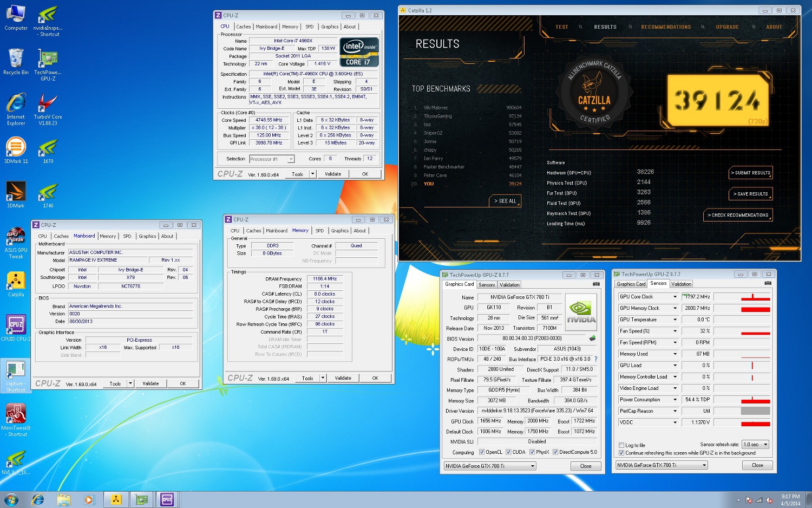Open GPU selector dropdown in GPU-Z Sensors window
812x508 pixels.
(662, 465)
